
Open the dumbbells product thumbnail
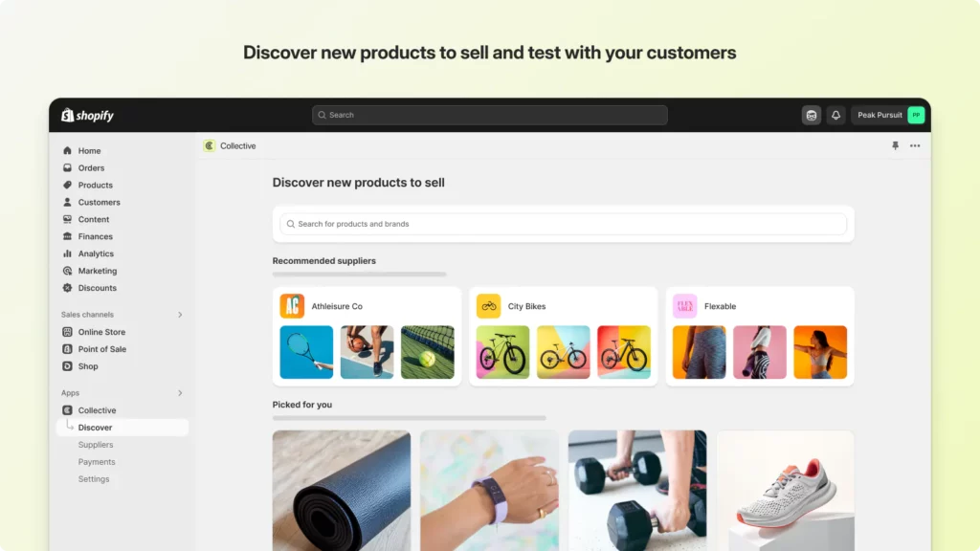pyautogui.click(x=636, y=491)
